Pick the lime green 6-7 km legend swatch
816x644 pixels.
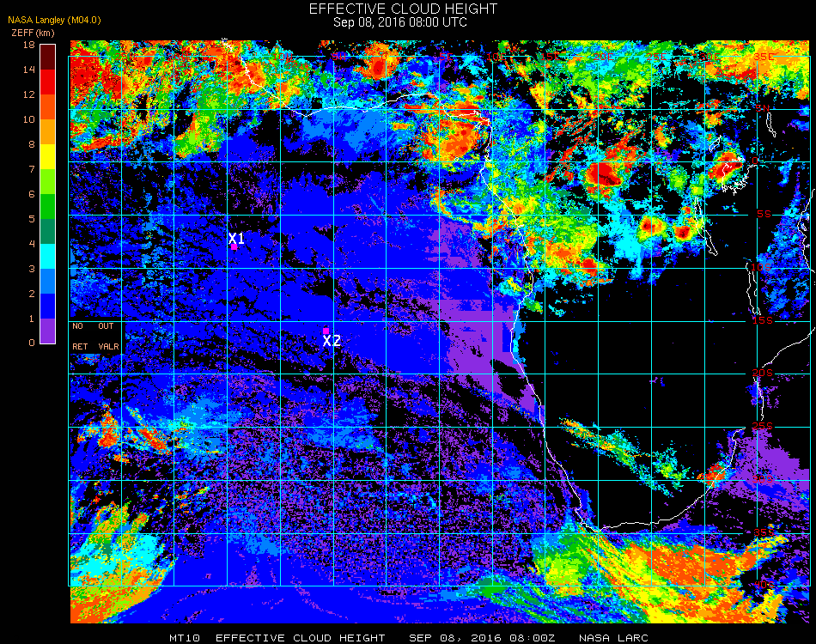click(47, 182)
